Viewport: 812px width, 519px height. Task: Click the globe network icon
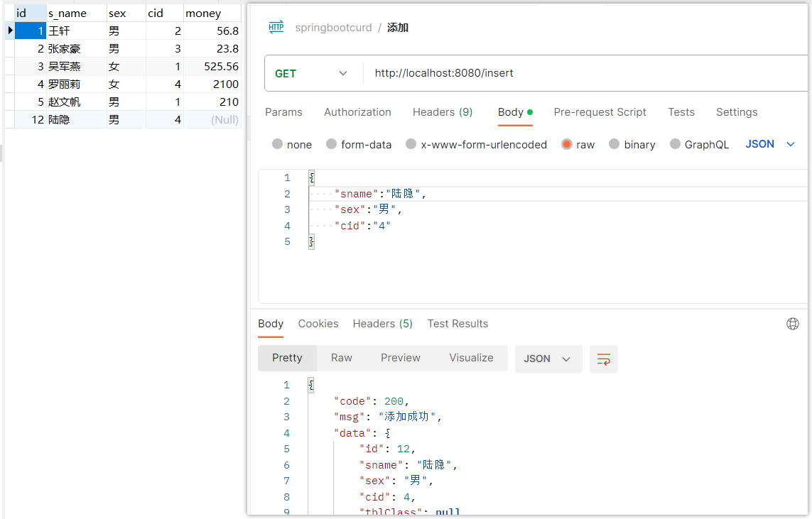click(x=793, y=324)
